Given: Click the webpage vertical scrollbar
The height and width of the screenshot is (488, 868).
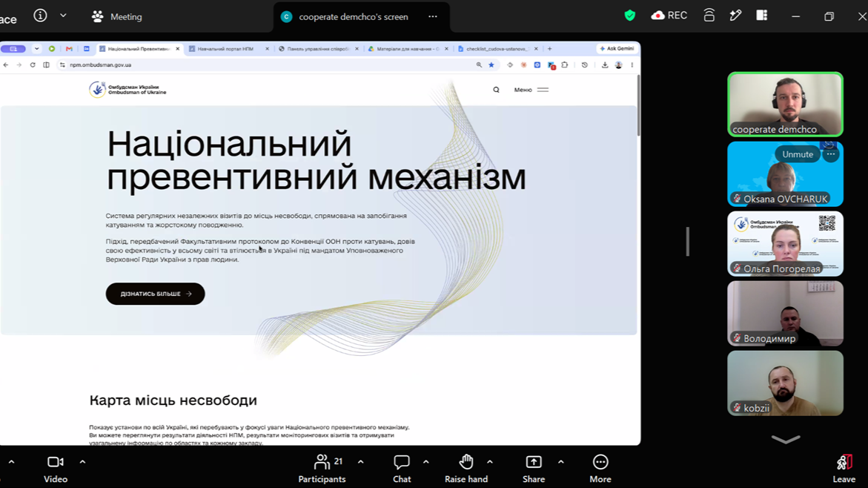Looking at the screenshot, I should [637, 105].
